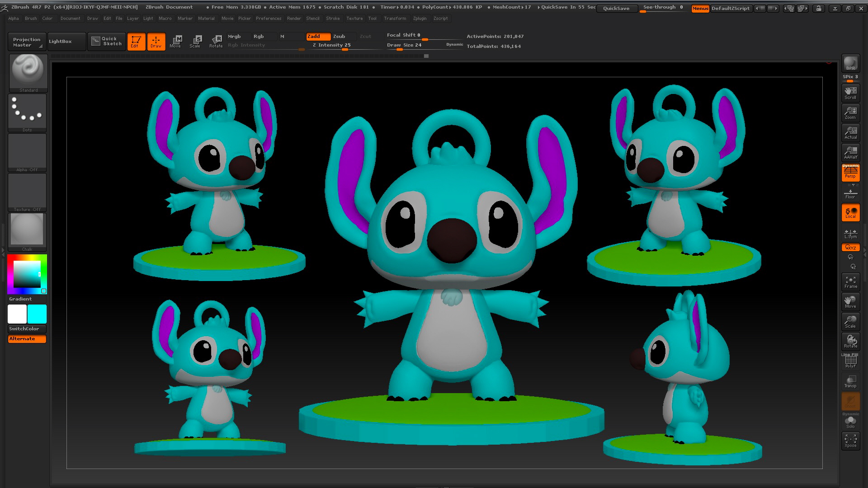
Task: Select the Zoom canvas tool
Action: click(x=850, y=113)
